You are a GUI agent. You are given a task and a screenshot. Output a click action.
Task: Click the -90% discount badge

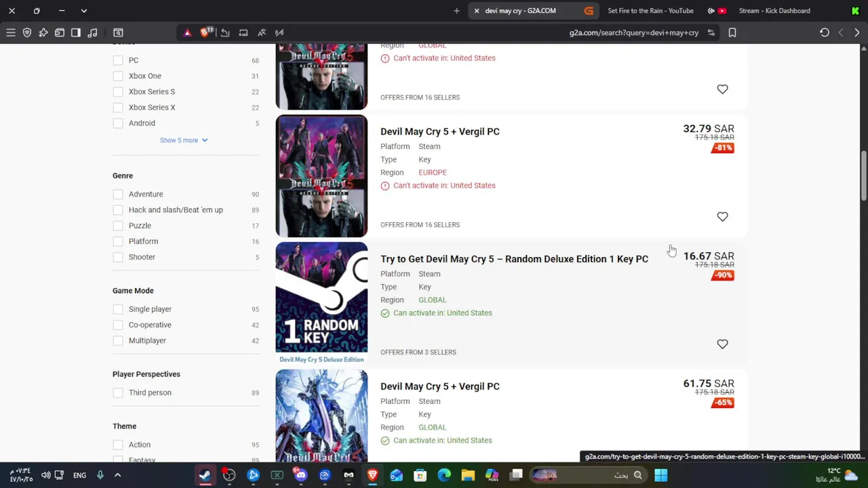pos(723,275)
